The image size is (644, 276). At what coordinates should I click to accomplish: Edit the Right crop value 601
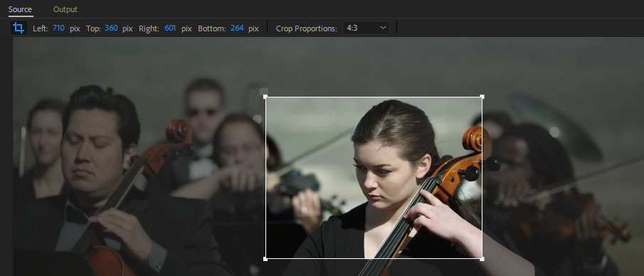[170, 28]
